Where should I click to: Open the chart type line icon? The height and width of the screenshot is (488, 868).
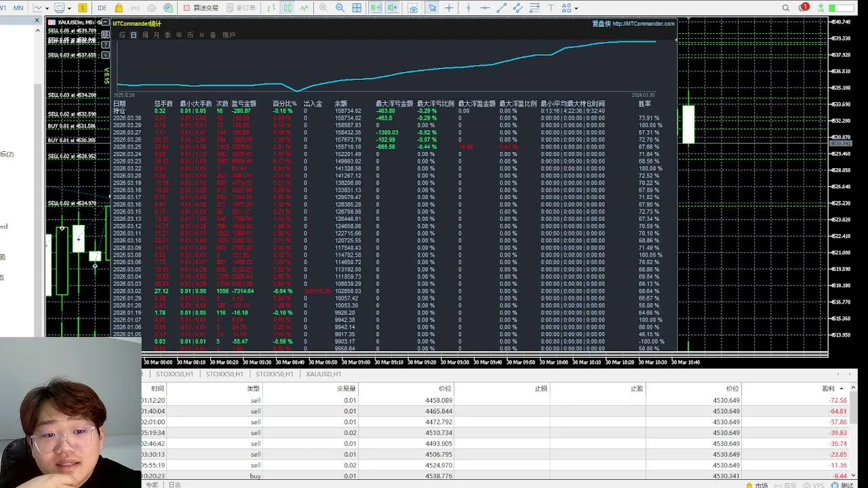[x=37, y=8]
